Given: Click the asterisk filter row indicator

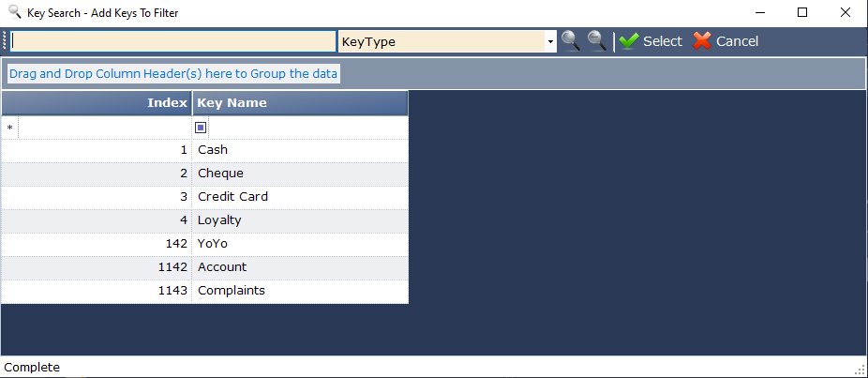Looking at the screenshot, I should tap(10, 128).
